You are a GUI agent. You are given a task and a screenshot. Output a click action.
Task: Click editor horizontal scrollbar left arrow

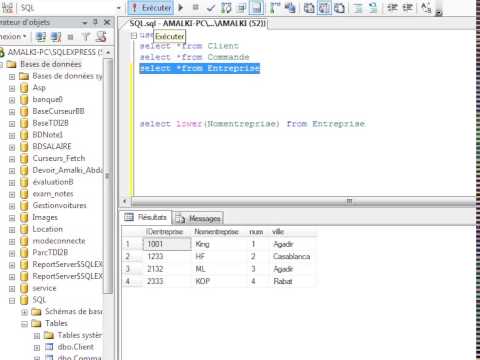pos(125,201)
